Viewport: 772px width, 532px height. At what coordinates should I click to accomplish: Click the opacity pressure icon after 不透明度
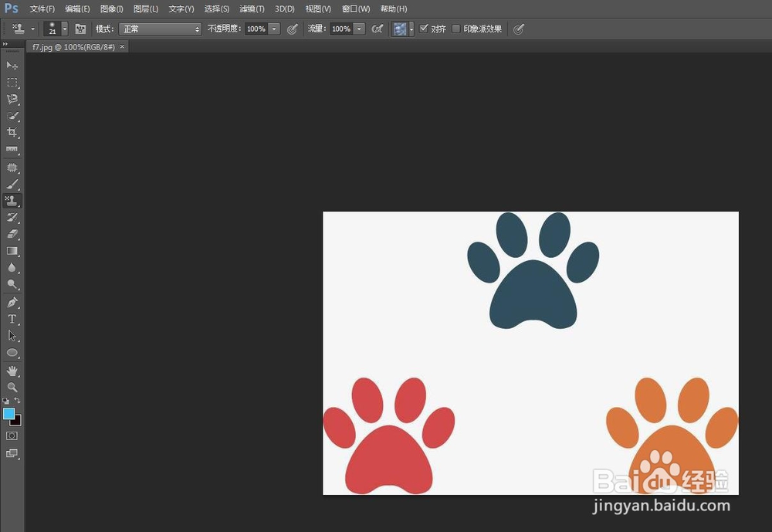click(x=293, y=29)
